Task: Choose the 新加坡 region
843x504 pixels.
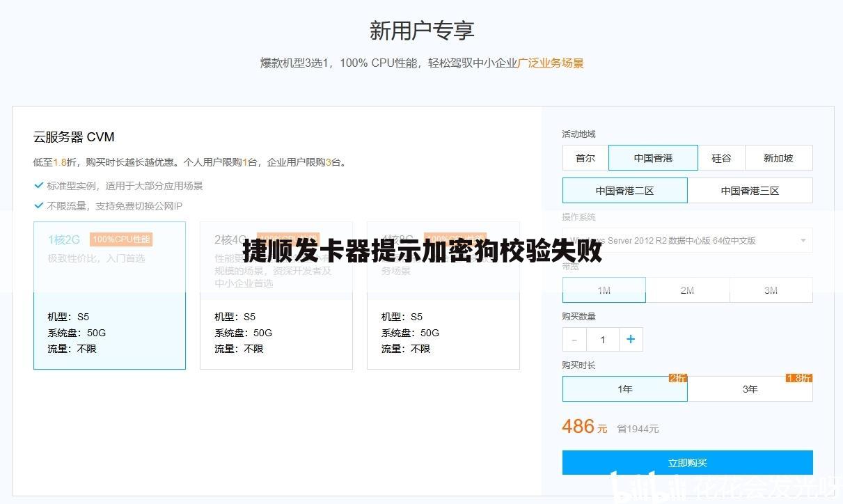Action: pyautogui.click(x=778, y=158)
